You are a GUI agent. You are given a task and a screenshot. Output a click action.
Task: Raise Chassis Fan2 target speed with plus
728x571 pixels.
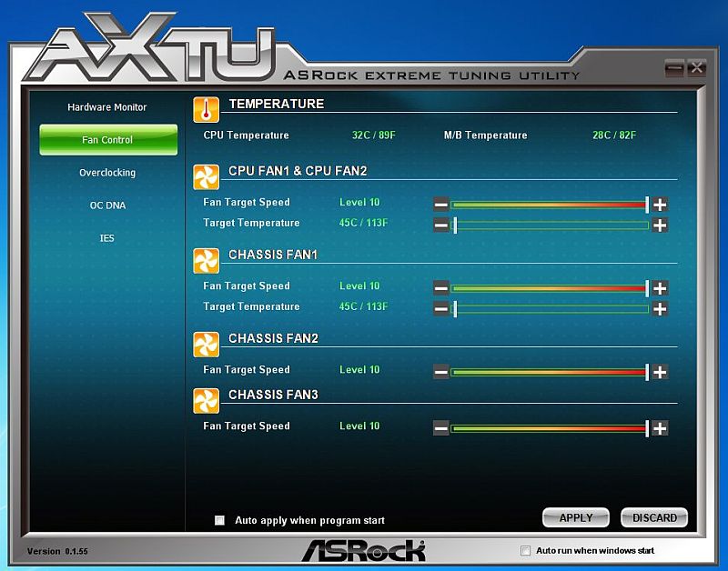[660, 372]
